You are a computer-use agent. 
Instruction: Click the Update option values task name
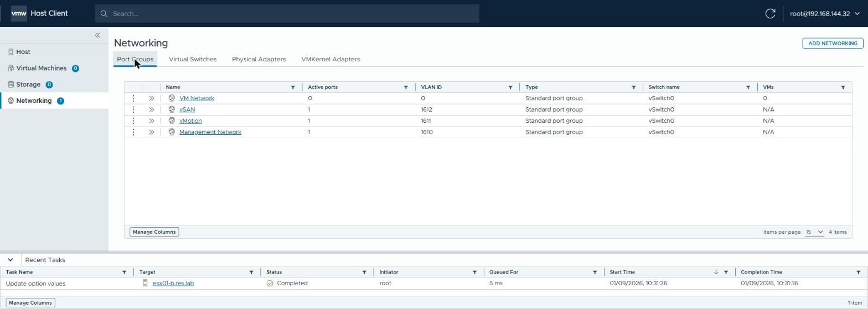(x=35, y=284)
